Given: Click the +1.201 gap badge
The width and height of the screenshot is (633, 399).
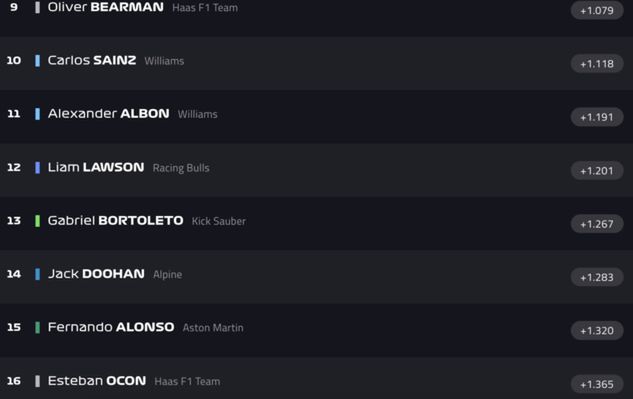Looking at the screenshot, I should click(597, 171).
